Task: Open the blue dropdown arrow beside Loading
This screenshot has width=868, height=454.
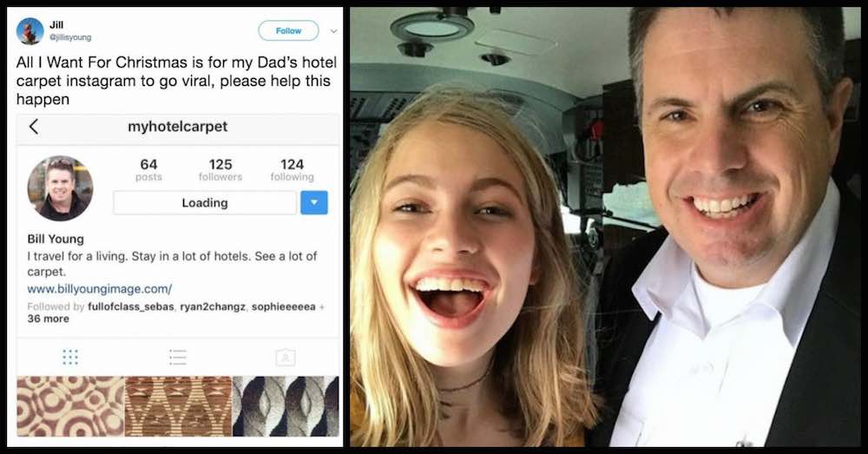Action: point(314,202)
